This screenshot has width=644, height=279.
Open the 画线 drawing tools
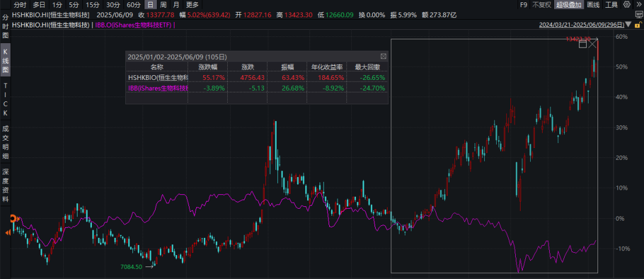pos(593,5)
